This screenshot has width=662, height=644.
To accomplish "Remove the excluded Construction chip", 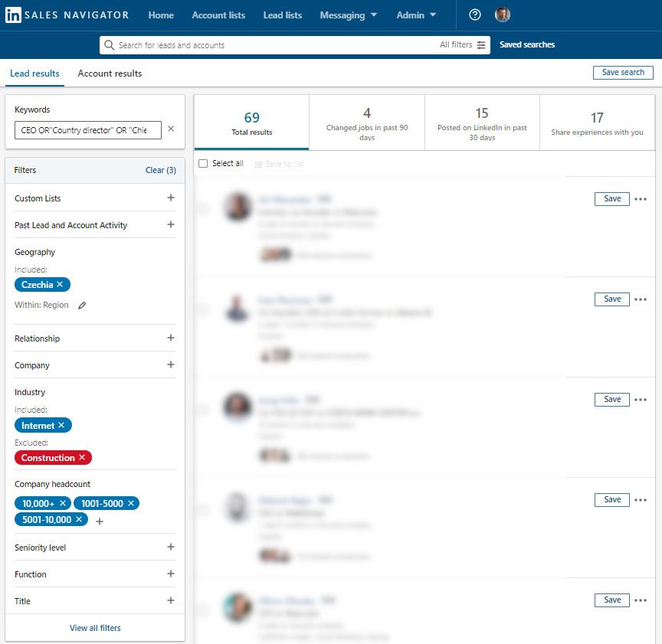I will pos(82,457).
